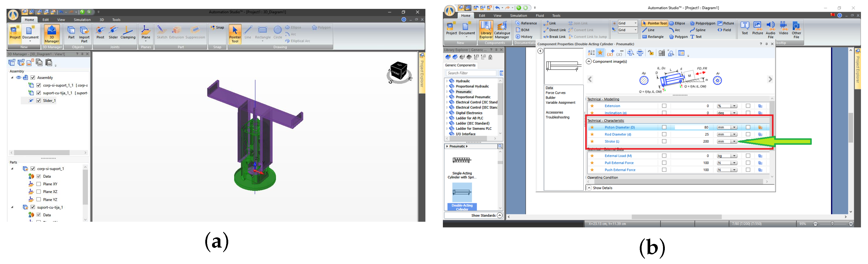The height and width of the screenshot is (264, 868).
Task: Click the 3D view orientation cube
Action: [399, 71]
